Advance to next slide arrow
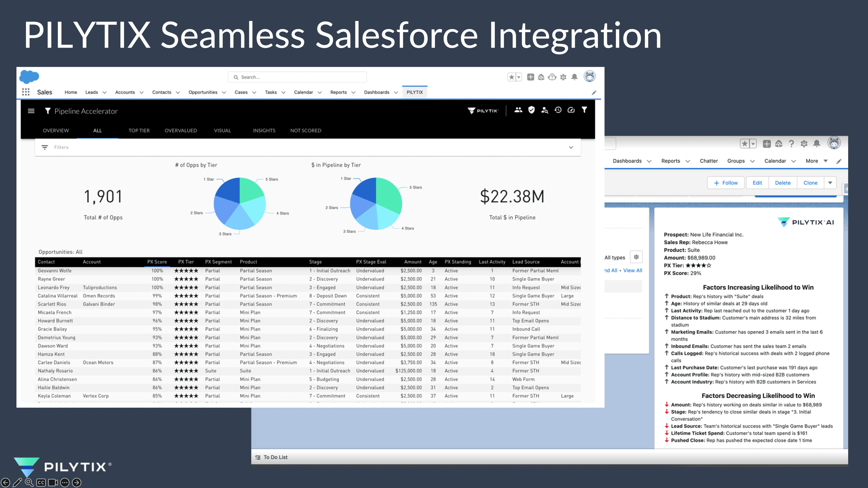 77,483
